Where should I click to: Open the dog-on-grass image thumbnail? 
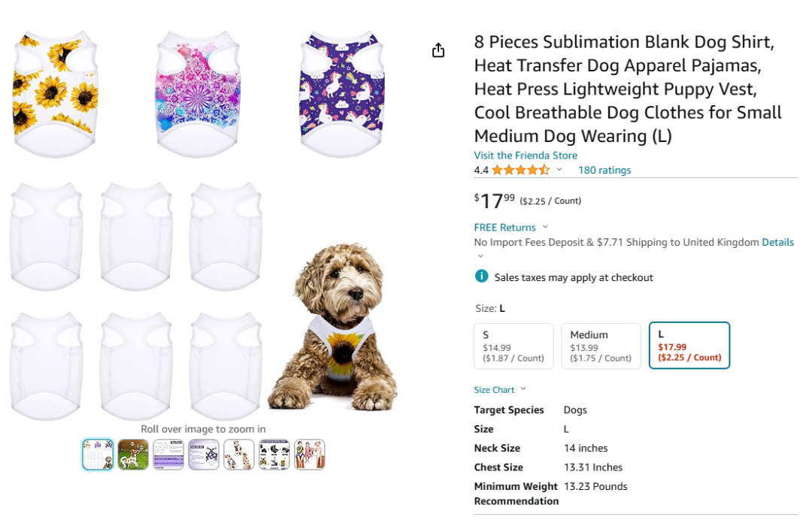coord(133,455)
